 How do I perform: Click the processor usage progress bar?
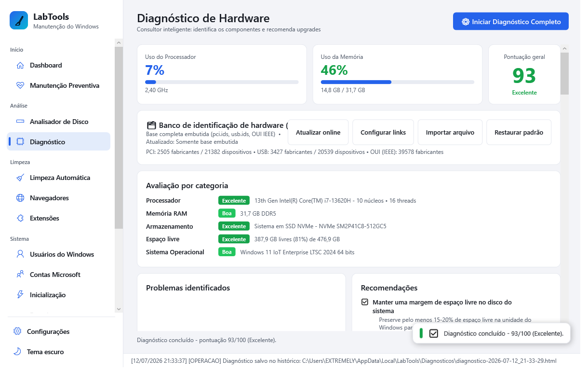click(222, 82)
